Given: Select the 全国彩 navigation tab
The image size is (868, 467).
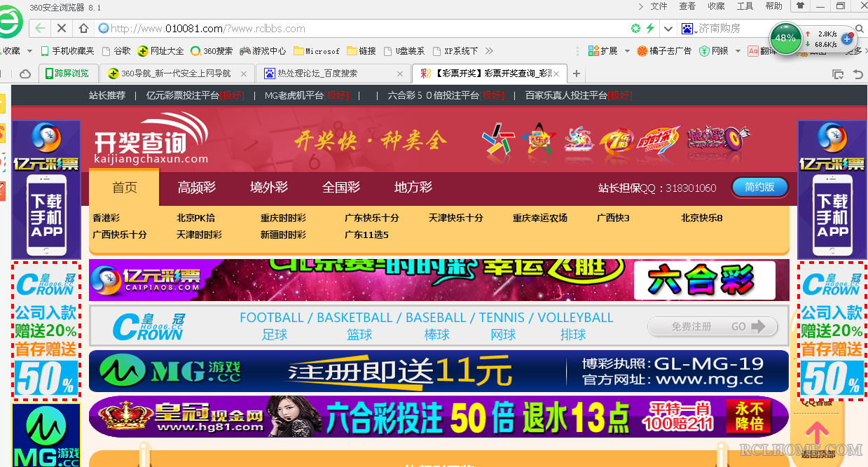Looking at the screenshot, I should (x=341, y=188).
